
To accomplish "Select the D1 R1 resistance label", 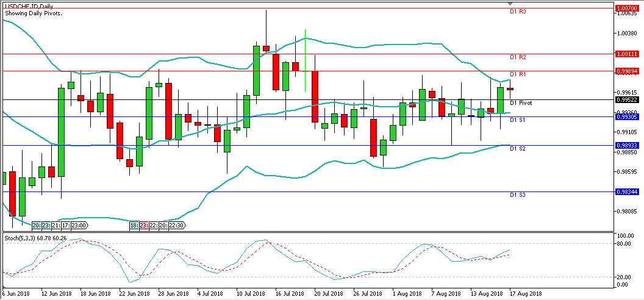I will (518, 74).
